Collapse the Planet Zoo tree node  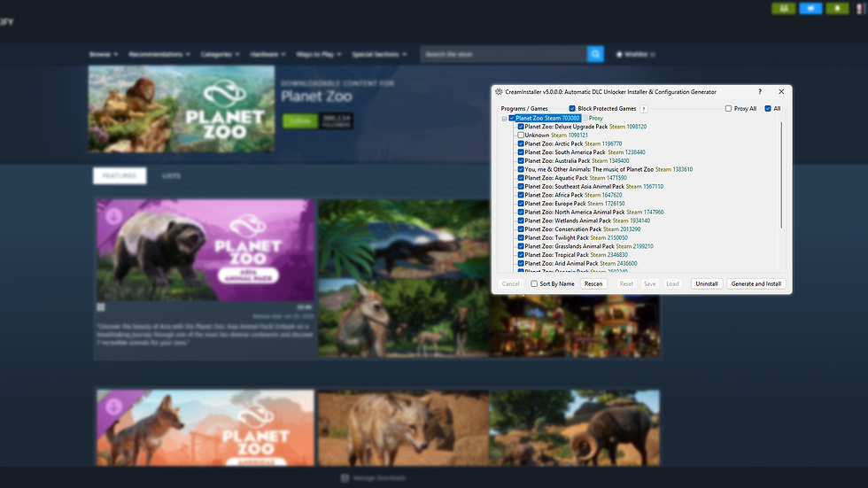[504, 119]
